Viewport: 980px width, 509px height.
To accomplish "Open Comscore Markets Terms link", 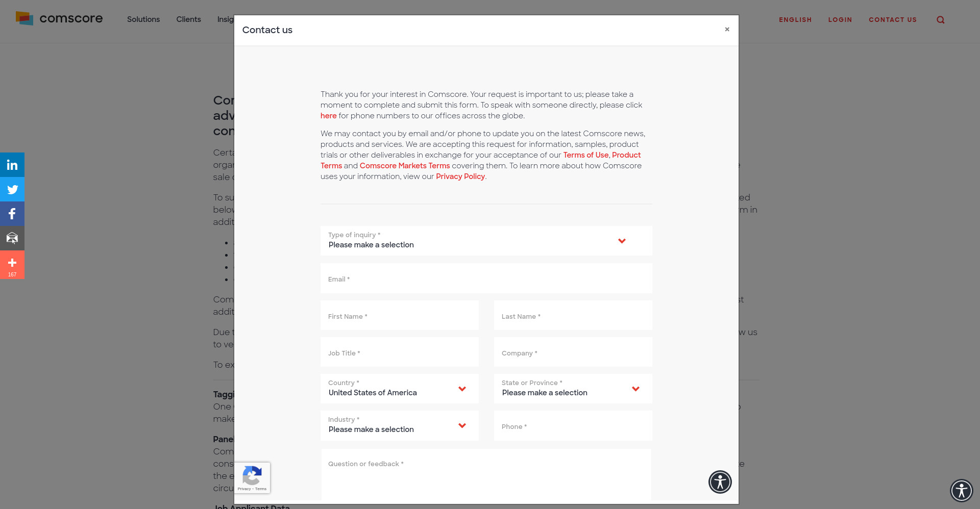I will [x=405, y=166].
